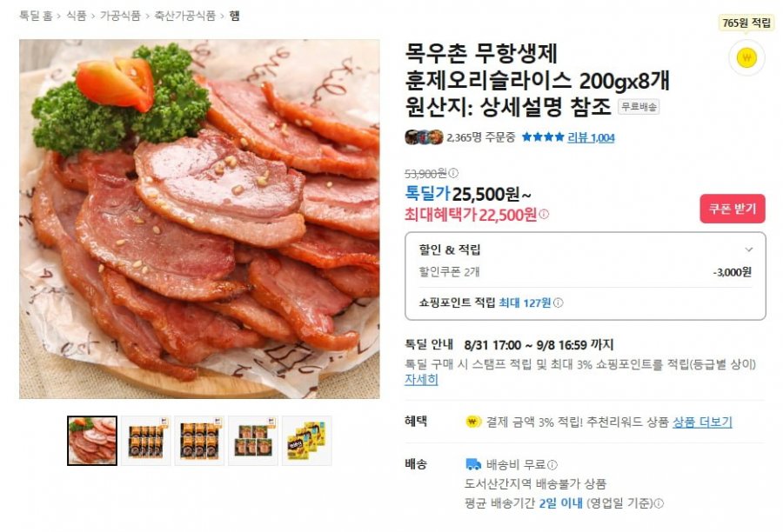
Task: Click info icon next to 쇼핑포인트 적립 최대 127원
Action: [x=559, y=303]
